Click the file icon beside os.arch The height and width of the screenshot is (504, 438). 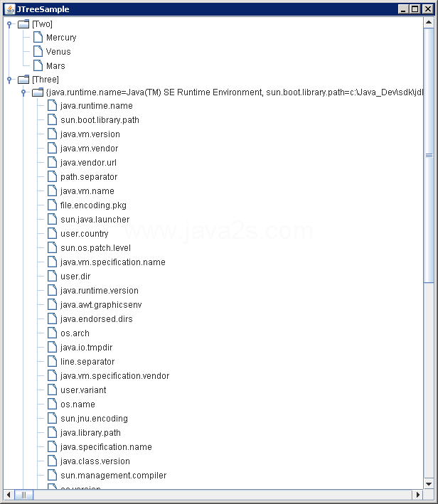52,333
